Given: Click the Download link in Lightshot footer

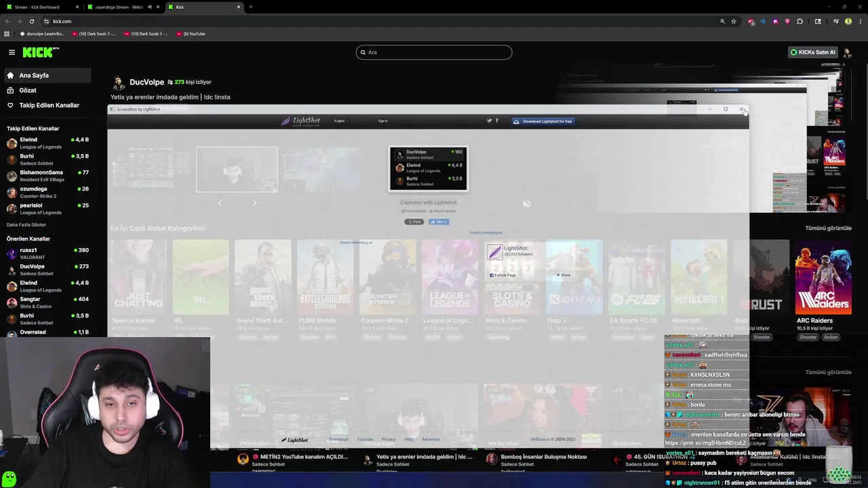Looking at the screenshot, I should (338, 439).
